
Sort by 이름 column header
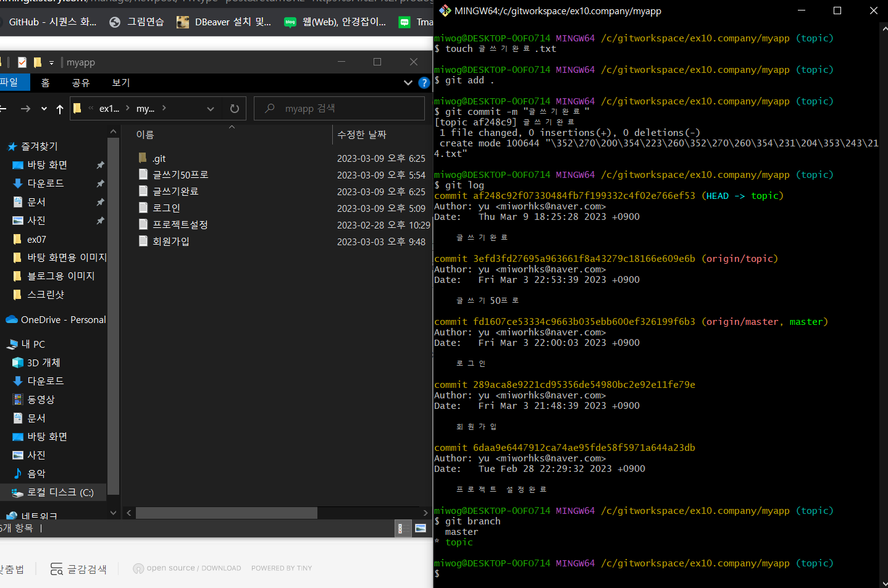click(145, 135)
